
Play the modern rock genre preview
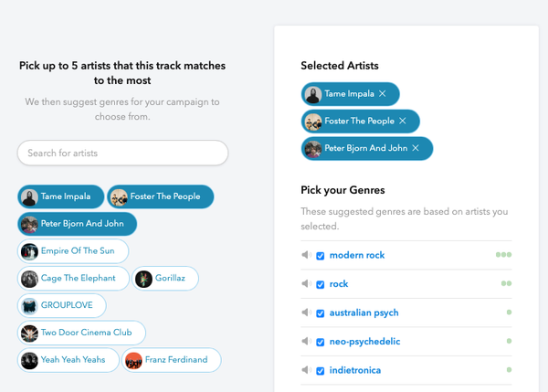tap(307, 256)
